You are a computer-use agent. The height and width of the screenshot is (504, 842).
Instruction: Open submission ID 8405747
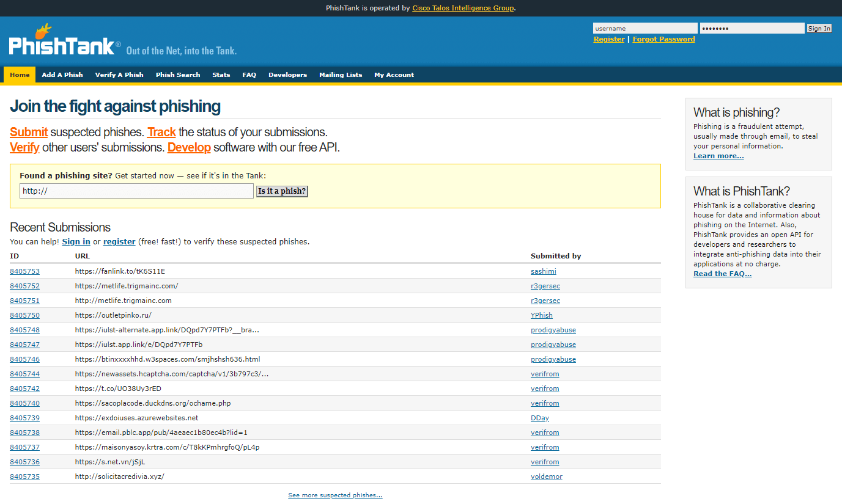click(24, 345)
